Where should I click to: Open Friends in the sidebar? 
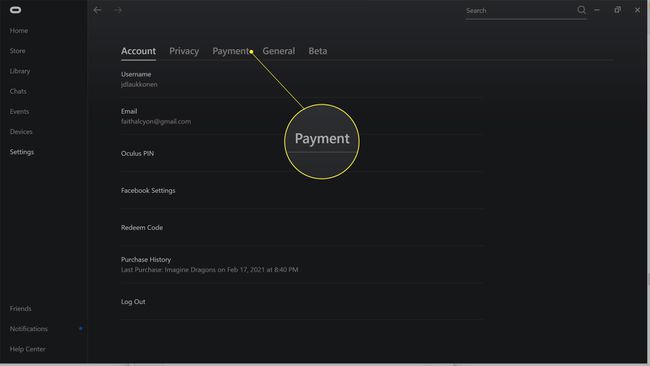point(20,308)
